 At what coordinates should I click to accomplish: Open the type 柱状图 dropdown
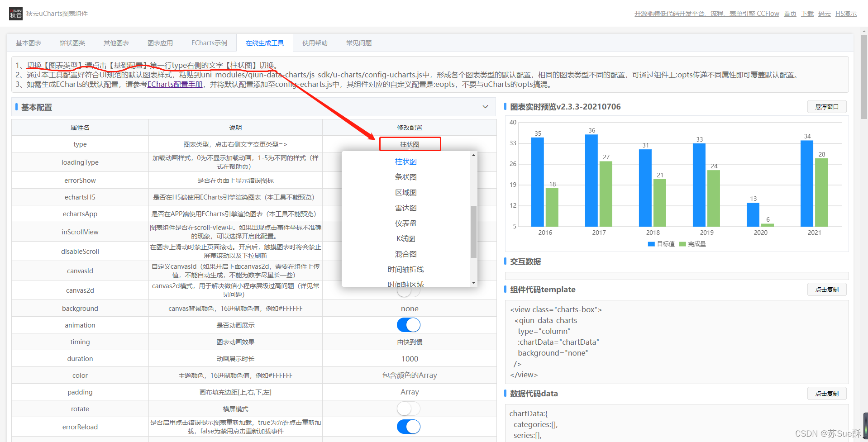(410, 144)
